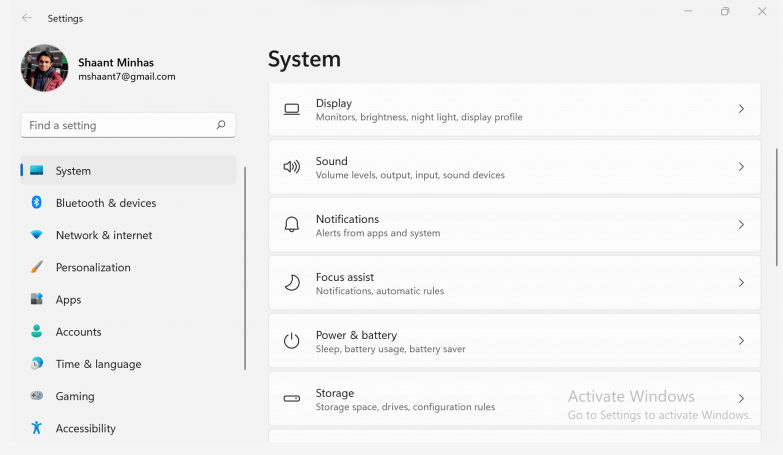
Task: Open Time & language settings
Action: [x=128, y=364]
